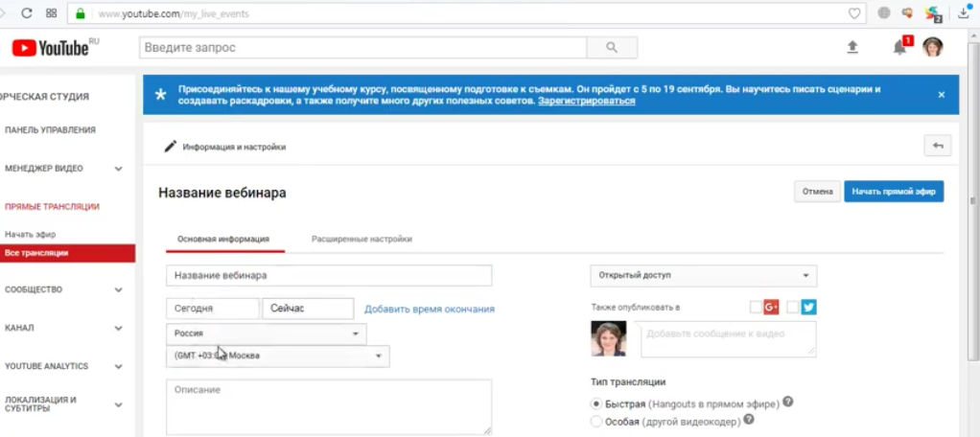Enable the Google+ sharing checkbox
This screenshot has width=980, height=437.
tap(756, 307)
